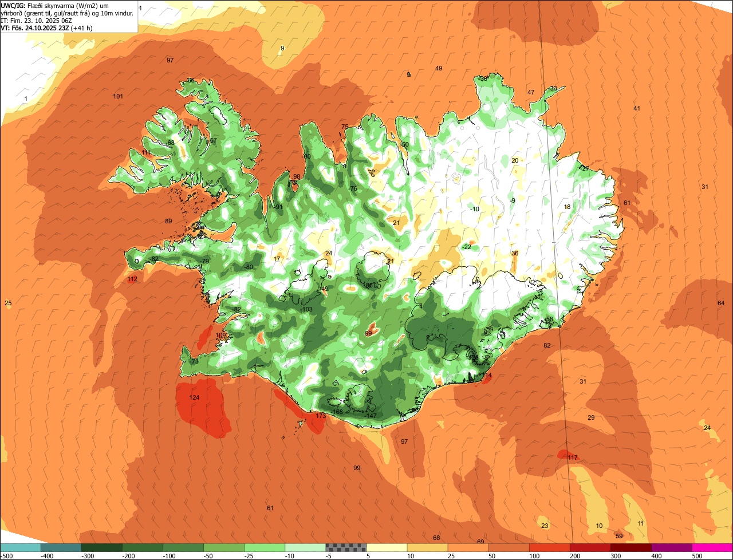Click the -91 value on the map
Screen dimensions: 733x560
[278, 207]
